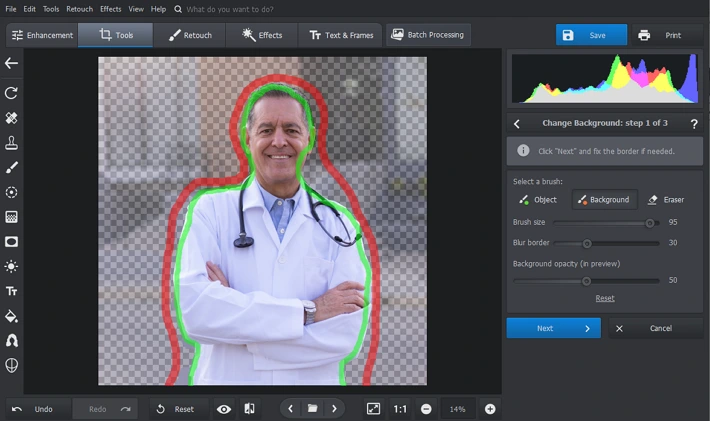
Task: Select the portrait silhouette tool icon
Action: point(12,340)
